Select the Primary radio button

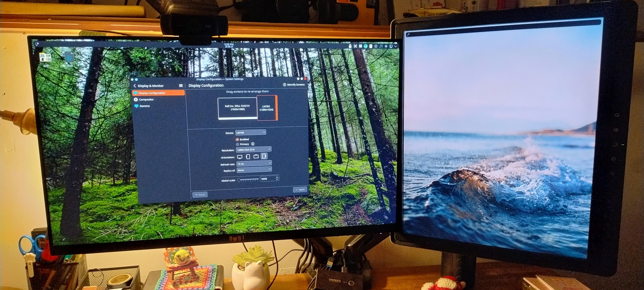click(238, 144)
